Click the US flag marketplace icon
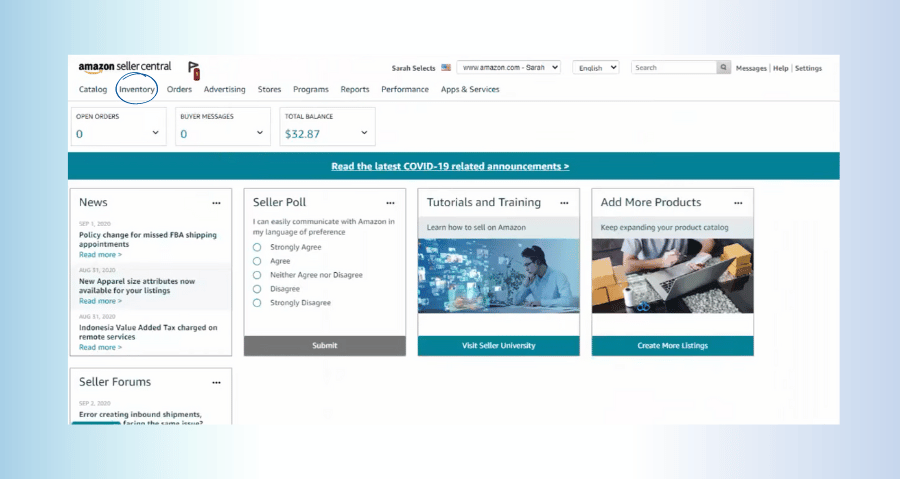Viewport: 900px width, 479px height. (446, 68)
